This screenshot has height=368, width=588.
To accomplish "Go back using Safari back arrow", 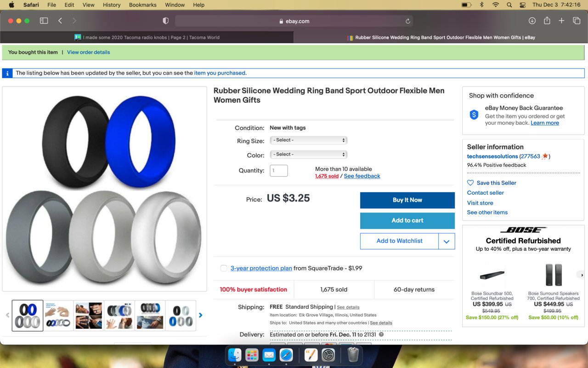I will [60, 21].
